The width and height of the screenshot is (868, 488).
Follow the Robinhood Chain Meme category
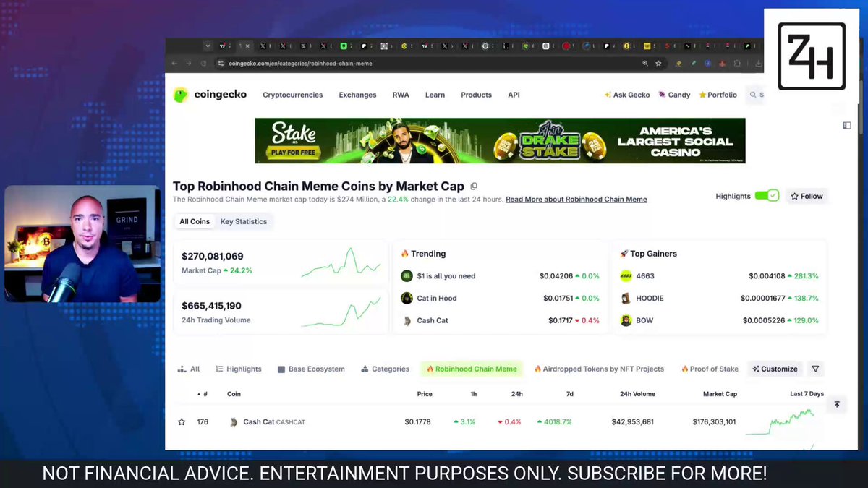pyautogui.click(x=807, y=196)
